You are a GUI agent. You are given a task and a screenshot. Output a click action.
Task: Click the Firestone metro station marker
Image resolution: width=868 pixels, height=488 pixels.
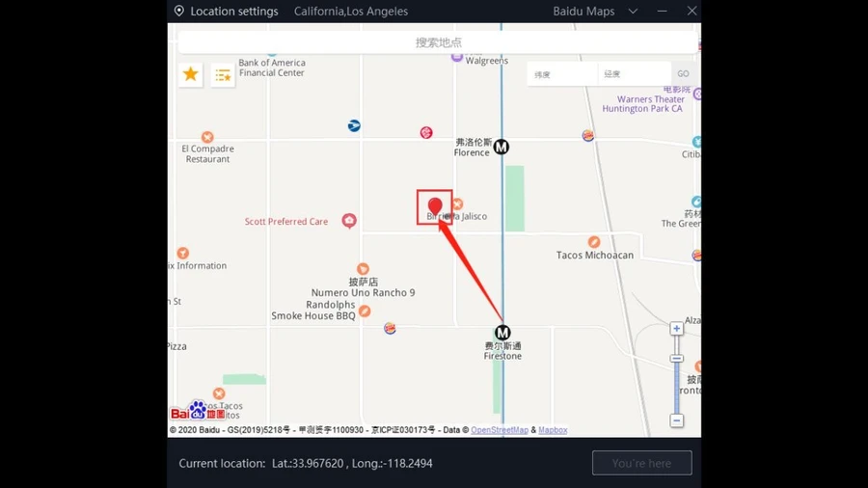click(502, 333)
